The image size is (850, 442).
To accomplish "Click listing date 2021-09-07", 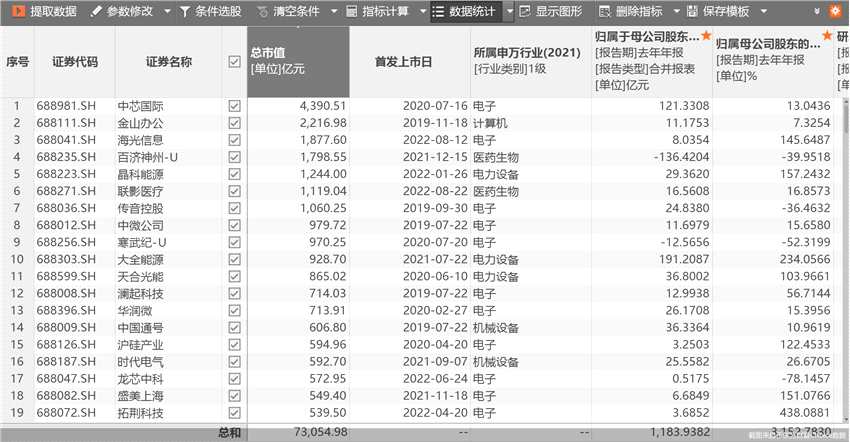I will click(x=435, y=362).
